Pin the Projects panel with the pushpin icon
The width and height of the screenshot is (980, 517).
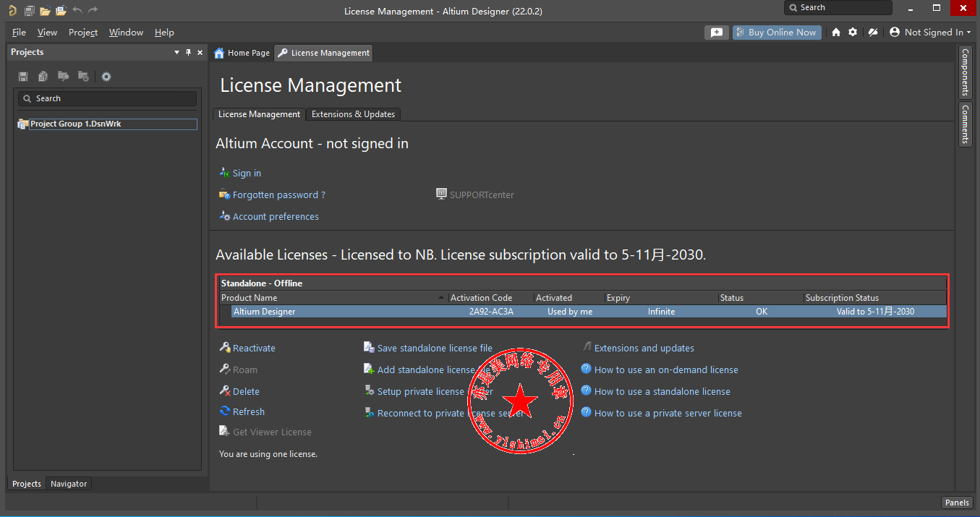pyautogui.click(x=189, y=52)
